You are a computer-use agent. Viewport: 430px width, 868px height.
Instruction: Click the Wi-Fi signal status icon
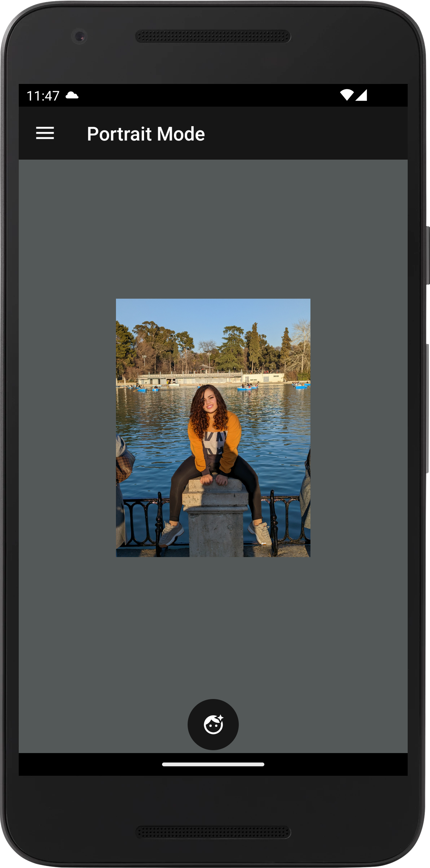[346, 95]
